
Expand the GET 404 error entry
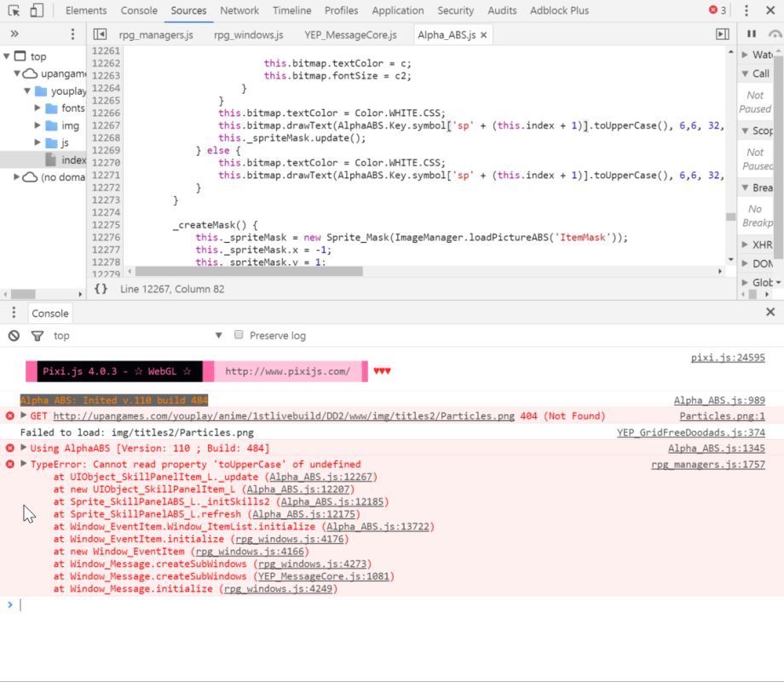click(23, 415)
